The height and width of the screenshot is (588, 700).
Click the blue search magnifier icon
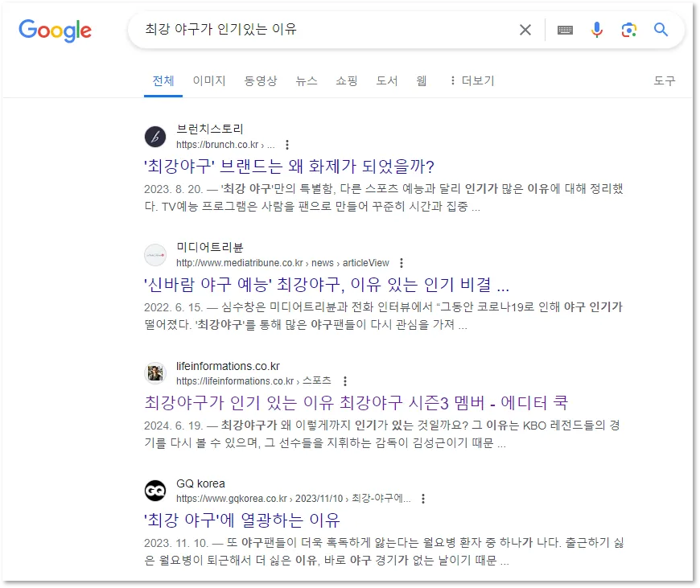tap(661, 29)
